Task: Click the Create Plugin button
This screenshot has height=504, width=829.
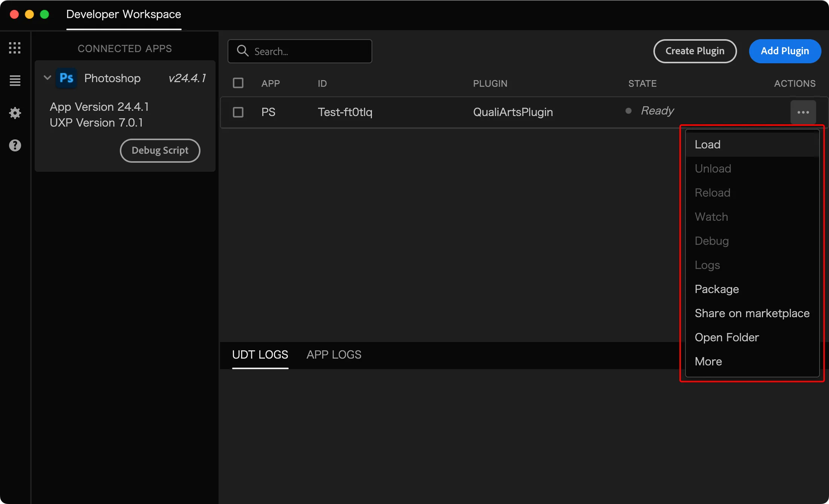Action: (x=694, y=51)
